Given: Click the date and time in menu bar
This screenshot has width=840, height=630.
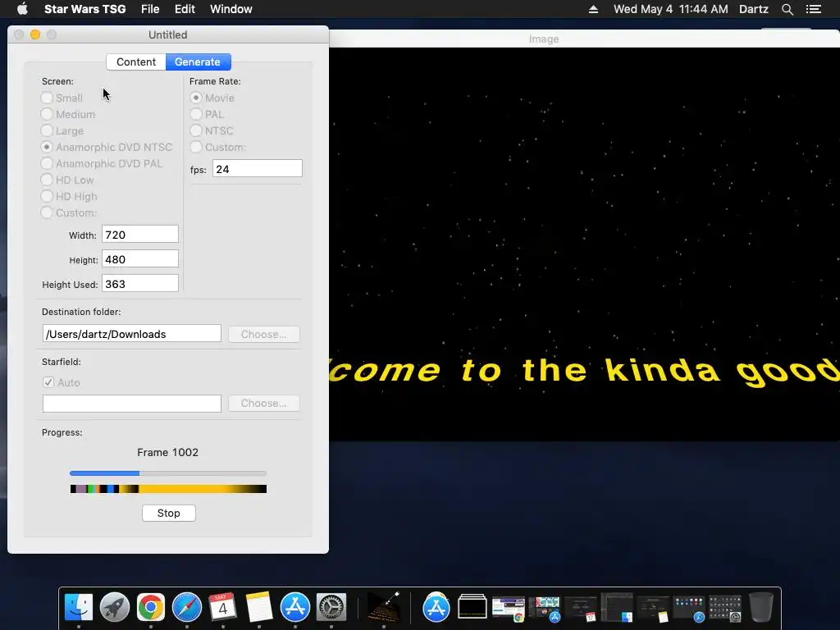Looking at the screenshot, I should tap(670, 9).
